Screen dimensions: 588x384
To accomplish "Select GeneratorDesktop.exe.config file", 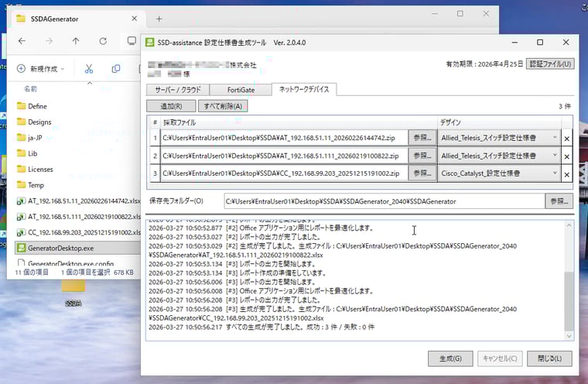I will (x=66, y=263).
